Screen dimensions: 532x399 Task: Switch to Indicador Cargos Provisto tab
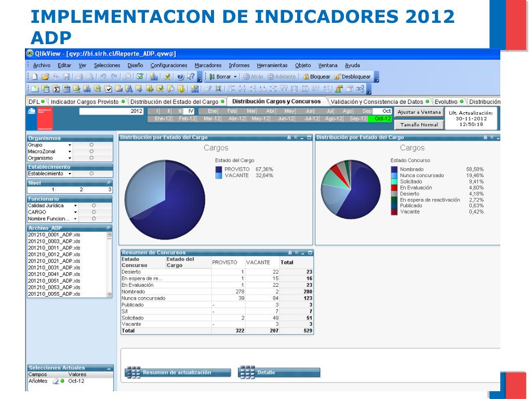point(87,102)
